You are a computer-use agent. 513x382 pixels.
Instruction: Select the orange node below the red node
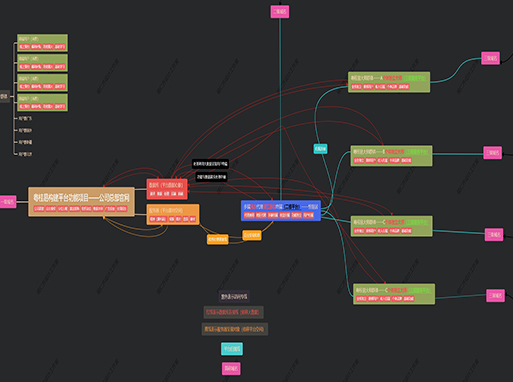[x=173, y=214]
